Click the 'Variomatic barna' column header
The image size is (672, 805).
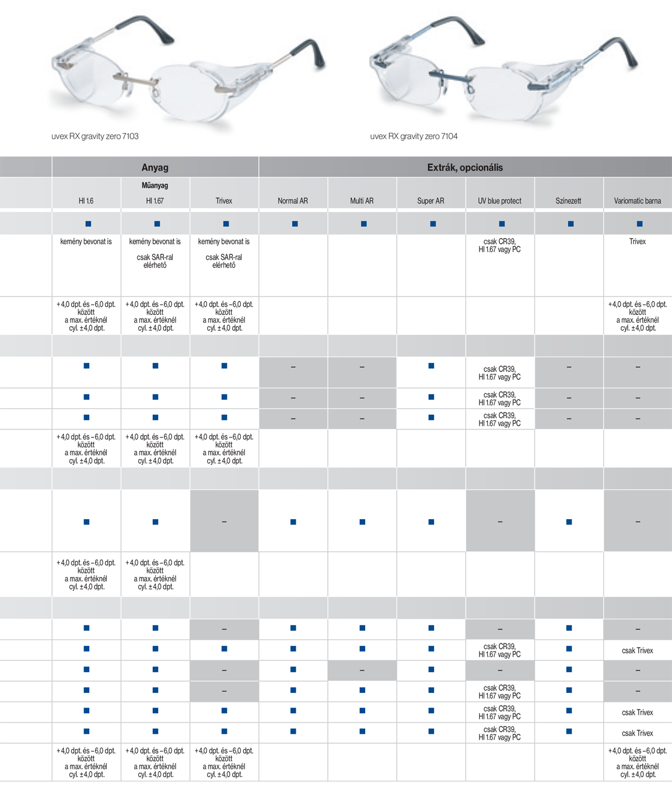(638, 201)
